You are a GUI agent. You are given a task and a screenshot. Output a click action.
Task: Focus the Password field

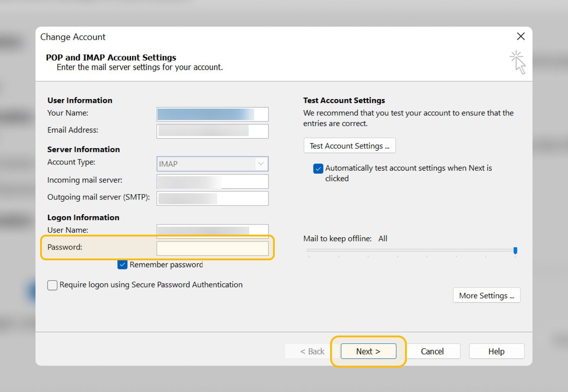point(212,248)
